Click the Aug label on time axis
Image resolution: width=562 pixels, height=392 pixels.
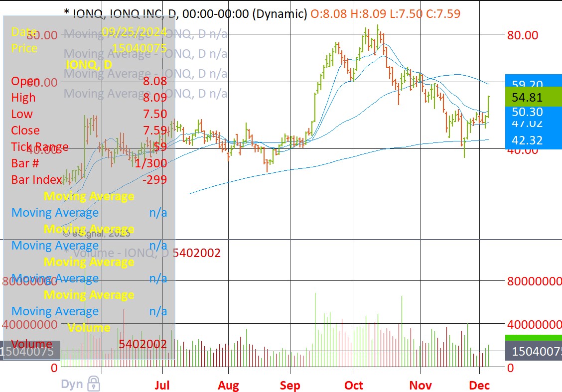point(228,386)
